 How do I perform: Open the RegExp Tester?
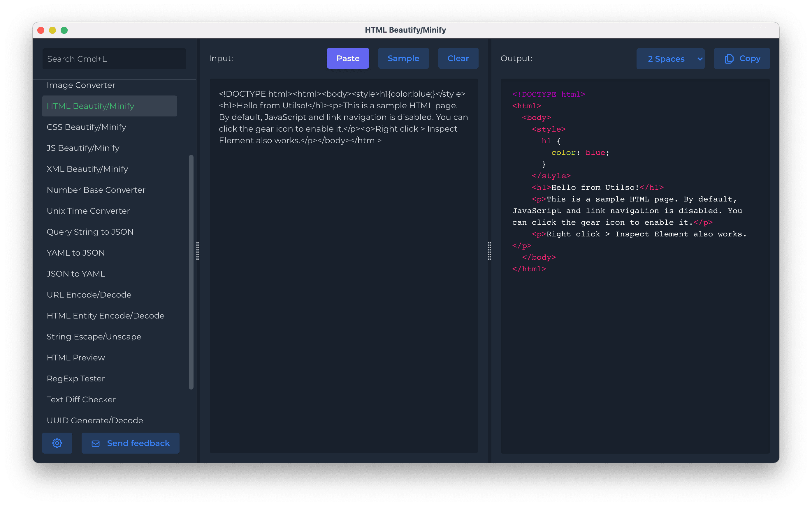click(x=75, y=378)
